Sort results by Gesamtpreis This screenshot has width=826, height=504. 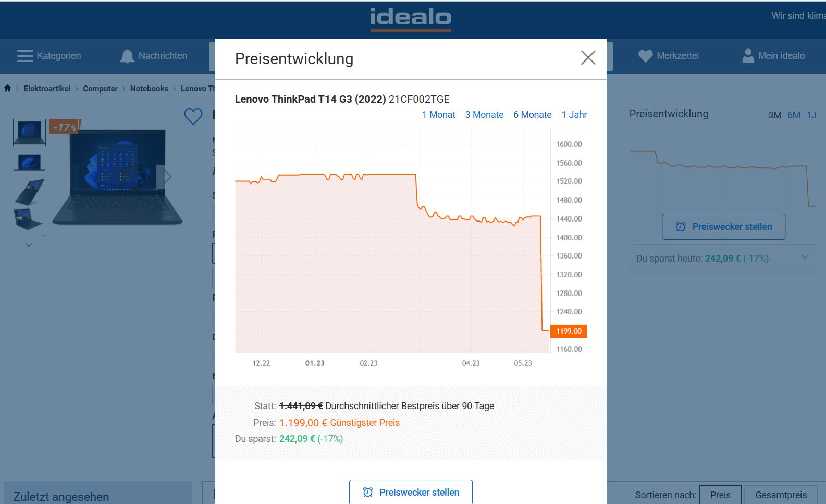click(x=781, y=495)
